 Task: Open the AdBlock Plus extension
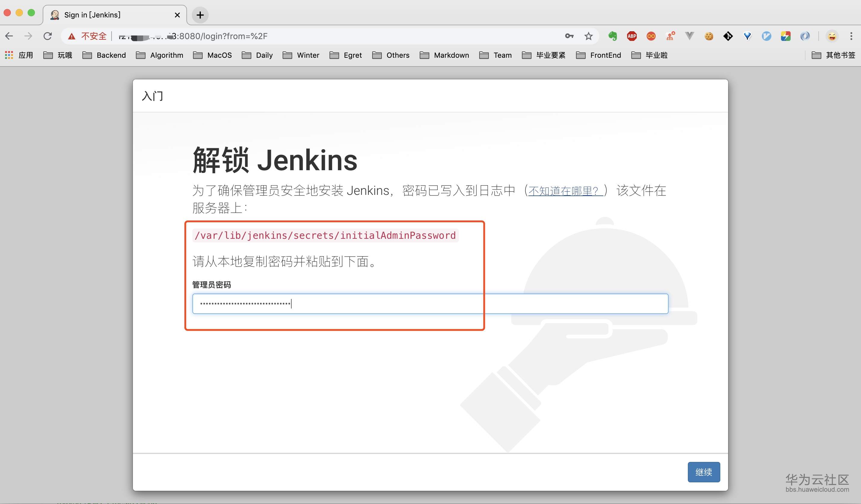632,36
